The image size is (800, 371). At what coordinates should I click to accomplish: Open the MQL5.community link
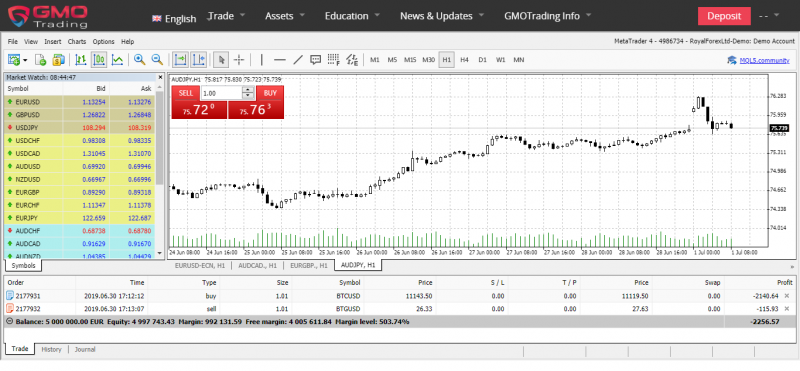click(x=764, y=60)
